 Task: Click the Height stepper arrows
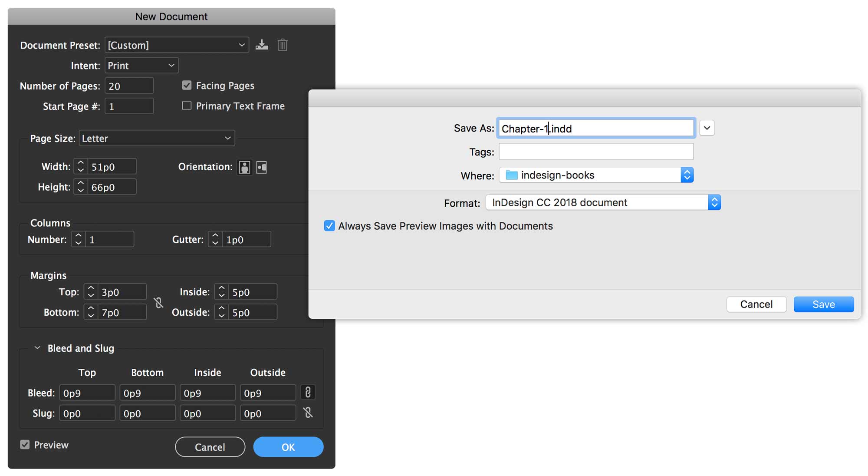pos(81,187)
